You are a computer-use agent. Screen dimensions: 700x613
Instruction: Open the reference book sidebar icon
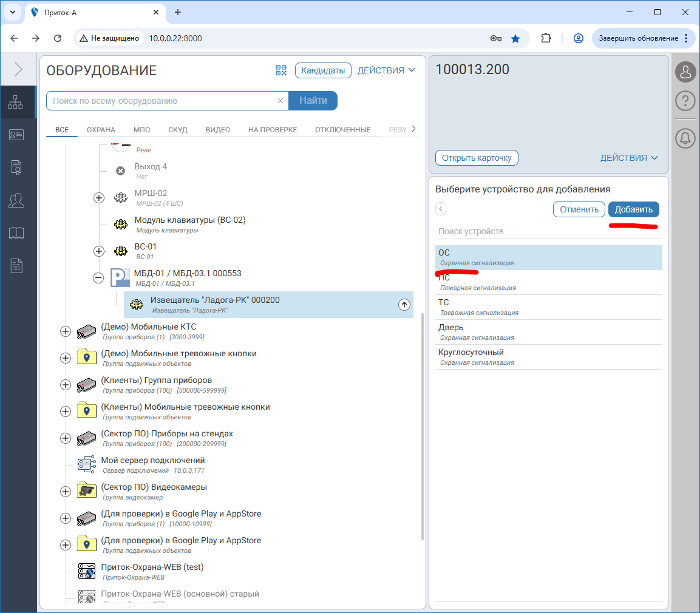tap(16, 232)
